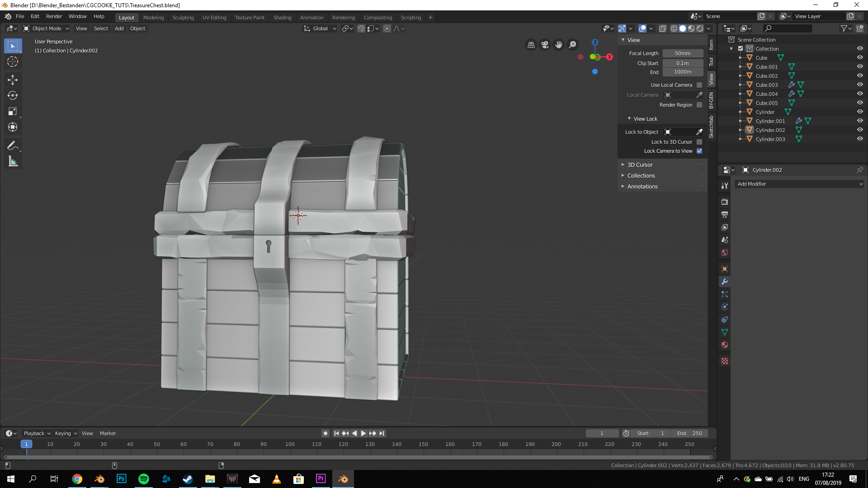Open Spotify from the Windows taskbar

coord(144,479)
